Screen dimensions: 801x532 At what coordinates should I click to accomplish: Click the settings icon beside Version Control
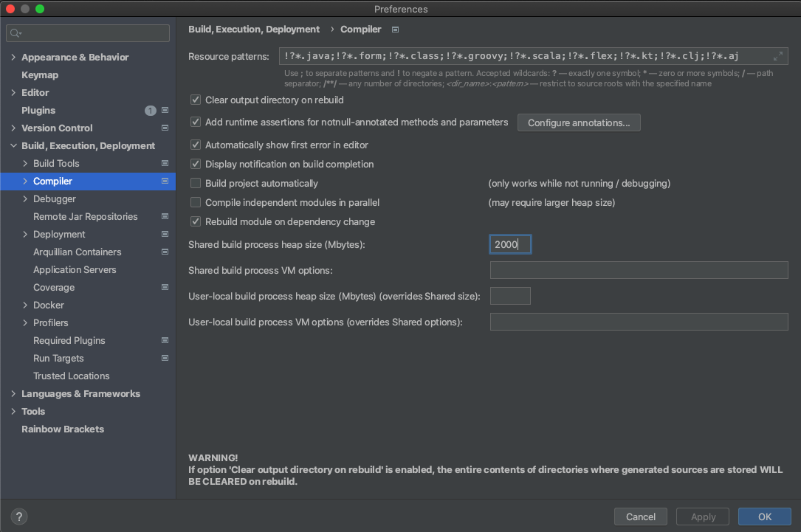tap(164, 128)
